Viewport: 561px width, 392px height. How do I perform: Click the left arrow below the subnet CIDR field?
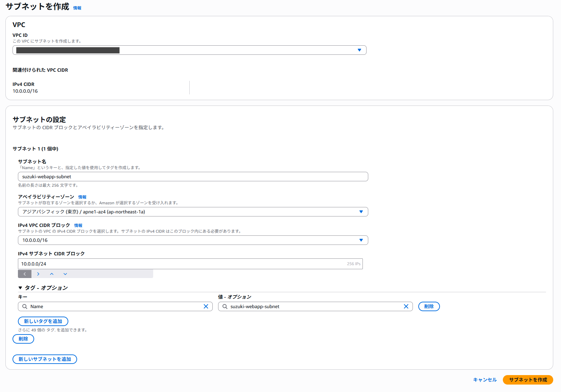pyautogui.click(x=25, y=274)
